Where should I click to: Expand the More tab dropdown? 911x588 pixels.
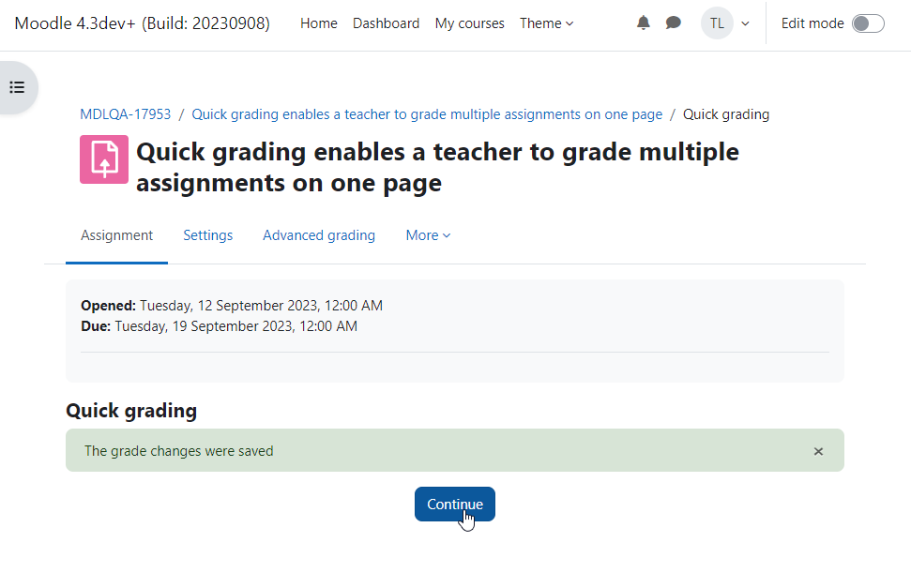(428, 235)
